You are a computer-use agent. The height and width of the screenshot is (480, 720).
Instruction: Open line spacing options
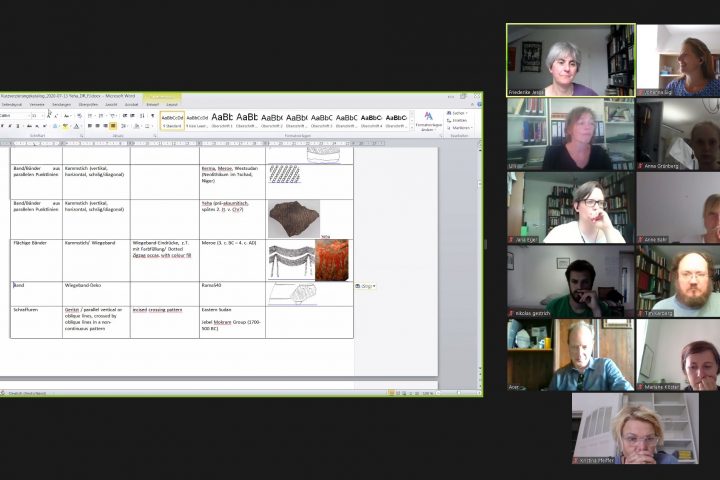(124, 126)
